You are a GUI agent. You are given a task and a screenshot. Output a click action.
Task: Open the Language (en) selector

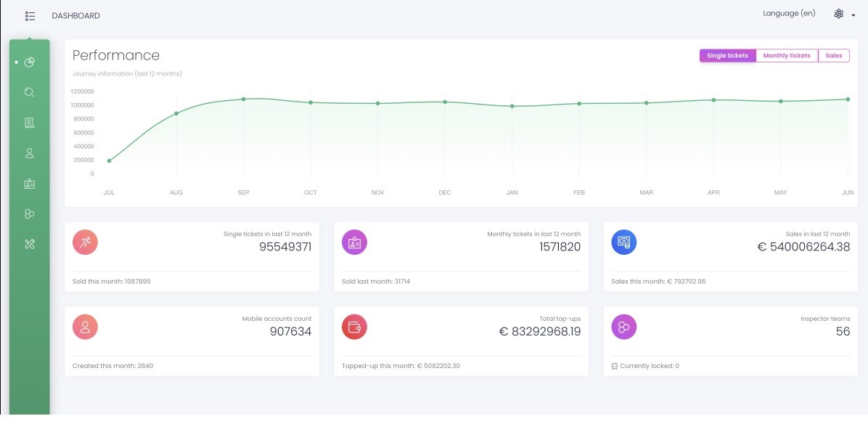[x=788, y=13]
